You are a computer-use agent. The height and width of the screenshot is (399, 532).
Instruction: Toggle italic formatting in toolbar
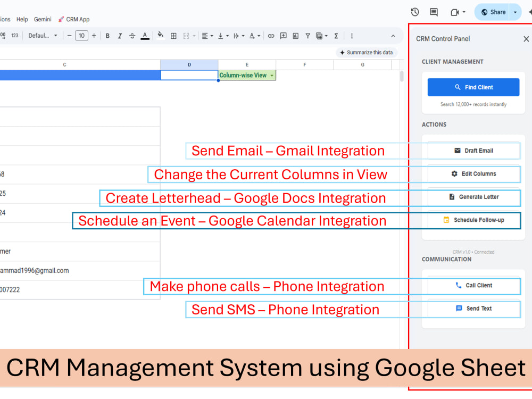pyautogui.click(x=120, y=36)
